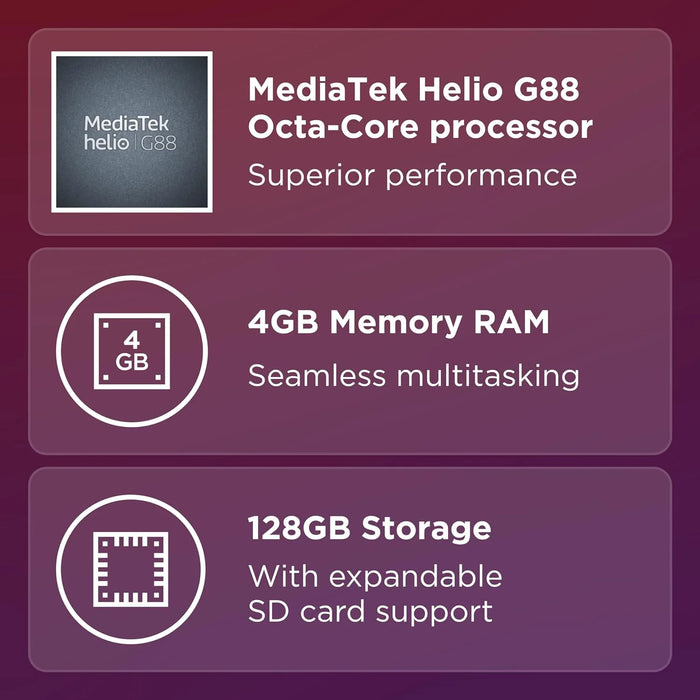Click the "SD card support" text line
The image size is (700, 700).
(370, 611)
